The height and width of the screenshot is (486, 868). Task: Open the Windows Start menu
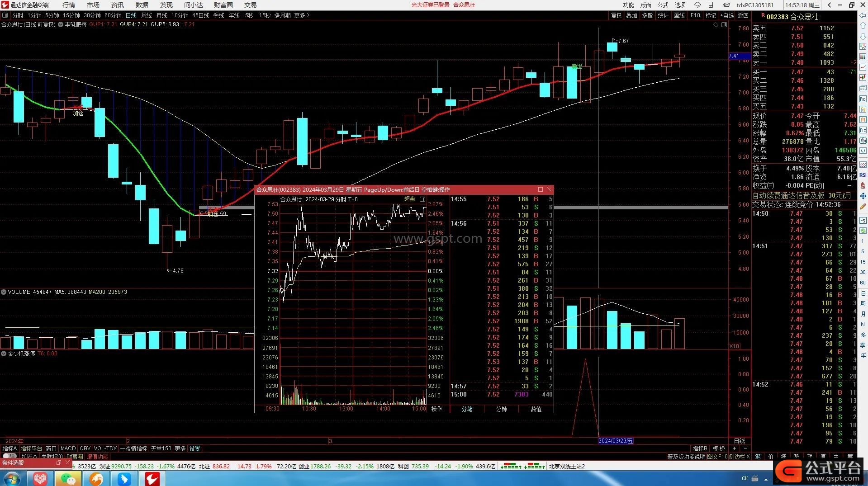coord(12,478)
